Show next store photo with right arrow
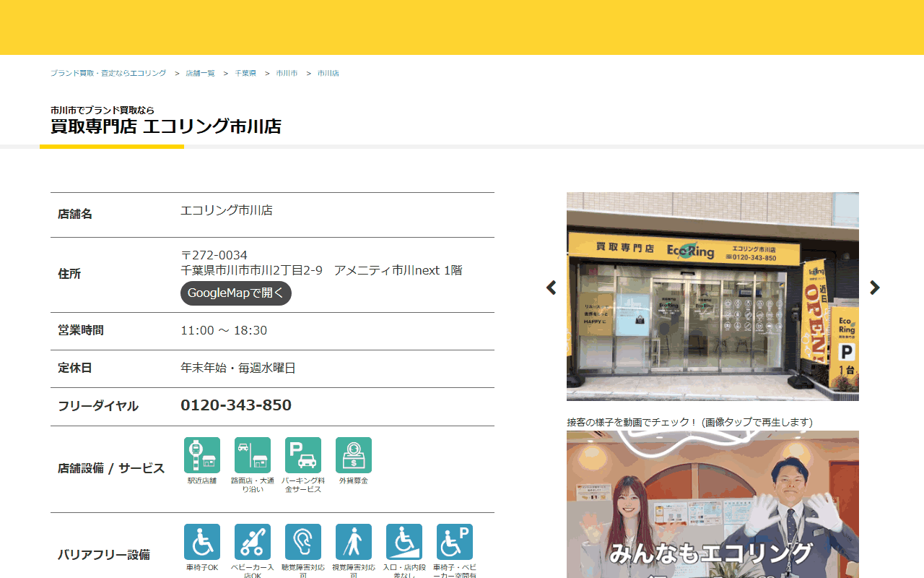Viewport: 924px width, 578px height. click(875, 288)
